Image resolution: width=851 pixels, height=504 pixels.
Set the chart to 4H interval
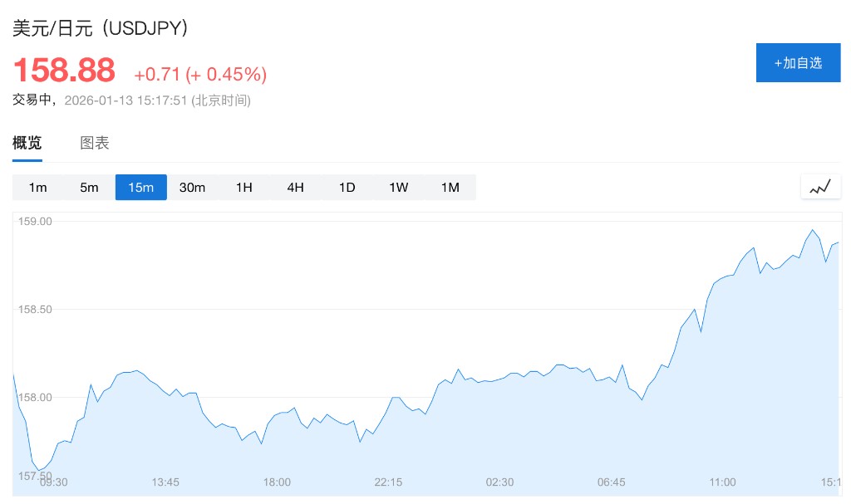pos(296,188)
